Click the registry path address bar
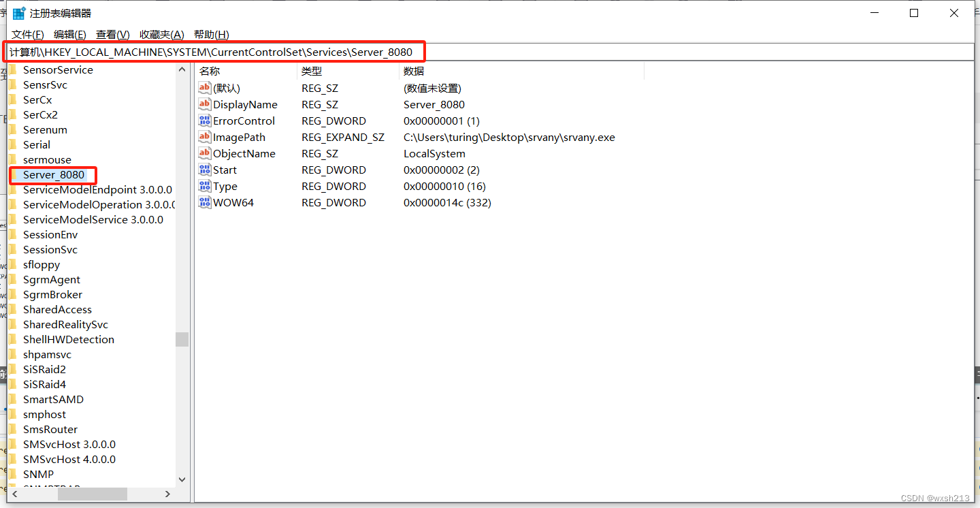This screenshot has width=980, height=508. click(x=490, y=52)
